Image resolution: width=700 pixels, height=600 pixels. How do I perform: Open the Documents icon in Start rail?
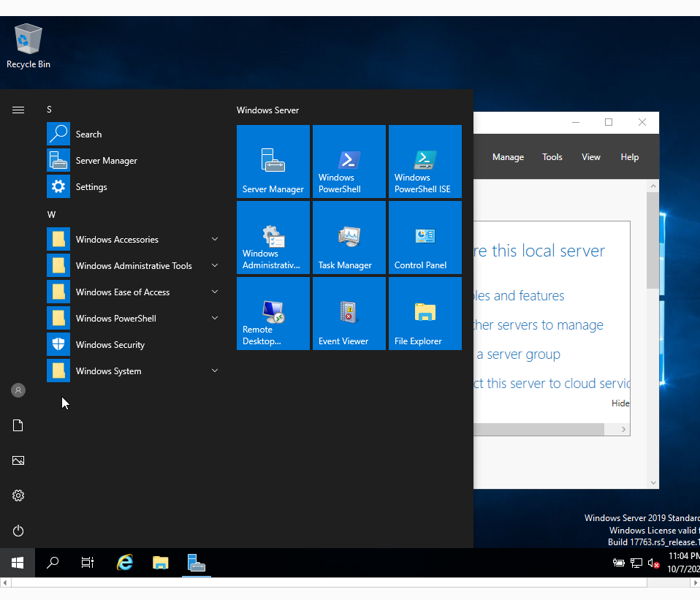point(18,425)
